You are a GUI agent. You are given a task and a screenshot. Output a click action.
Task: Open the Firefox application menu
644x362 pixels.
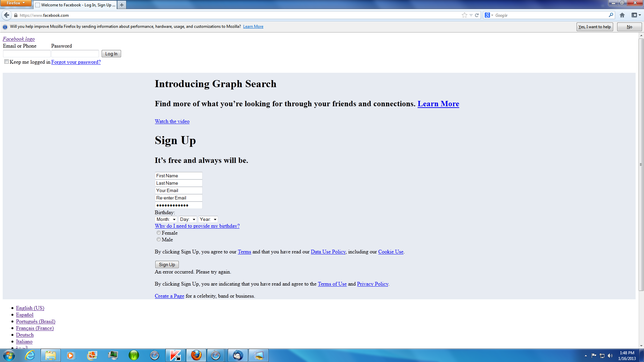pyautogui.click(x=16, y=3)
